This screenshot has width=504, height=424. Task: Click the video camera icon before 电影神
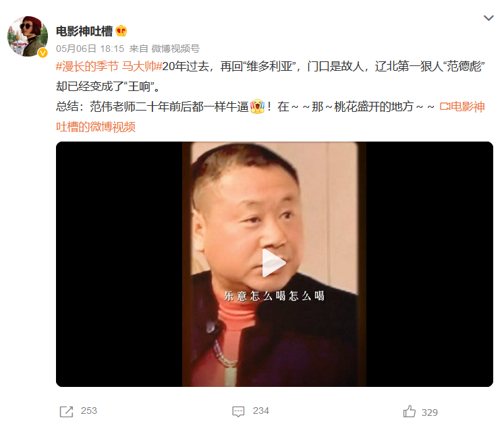(445, 107)
